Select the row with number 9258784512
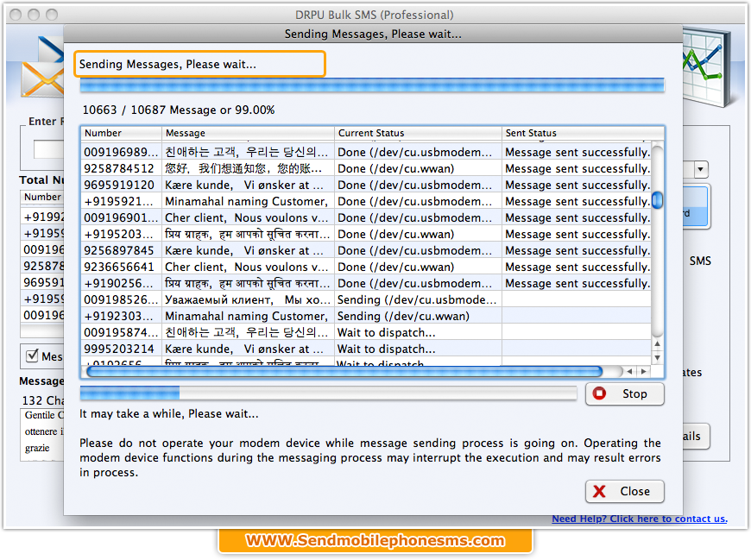Screen dimensions: 751x560 pyautogui.click(x=366, y=168)
